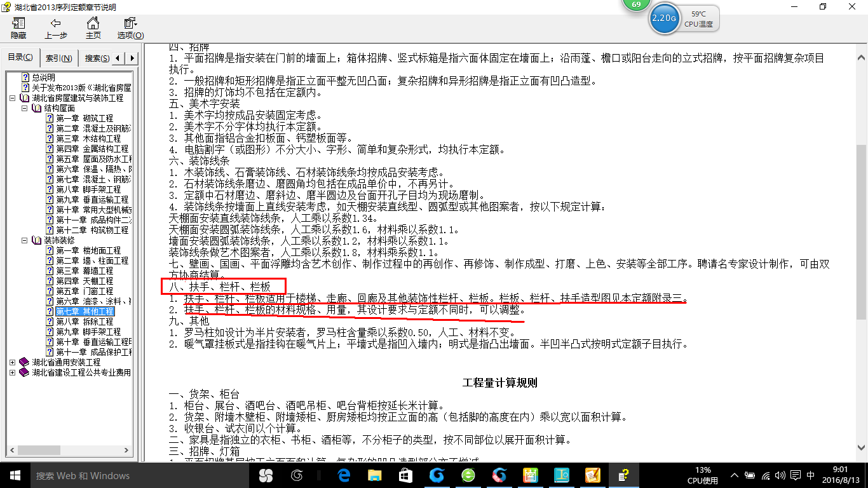
Task: Select the highlighted 第七章 其他工程 topic
Action: [x=85, y=311]
